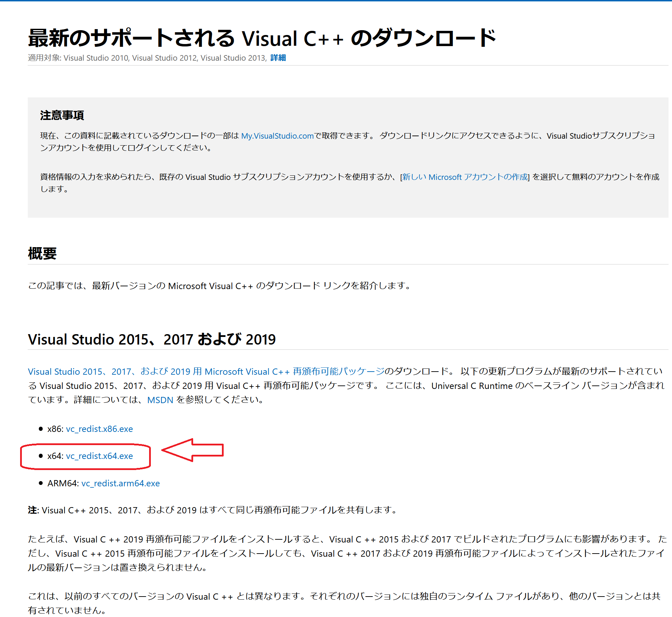The height and width of the screenshot is (617, 672).
Task: Click 新しい Microsoft アカウントの作成 link
Action: point(465,177)
